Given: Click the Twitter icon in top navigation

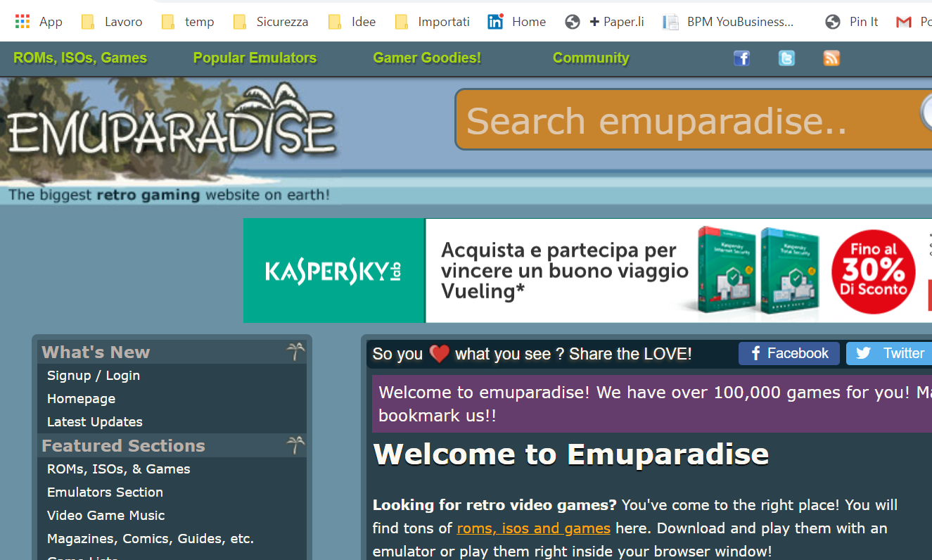Looking at the screenshot, I should click(786, 58).
